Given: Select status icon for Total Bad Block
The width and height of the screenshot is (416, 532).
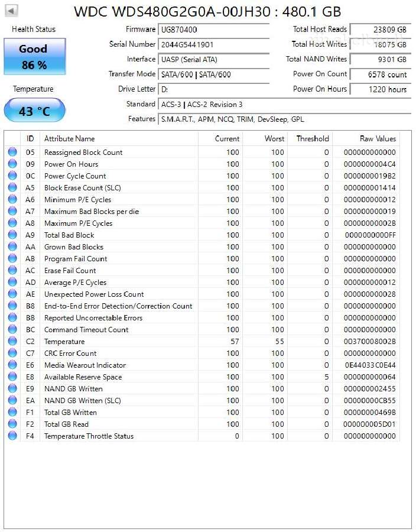Looking at the screenshot, I should pos(12,235).
